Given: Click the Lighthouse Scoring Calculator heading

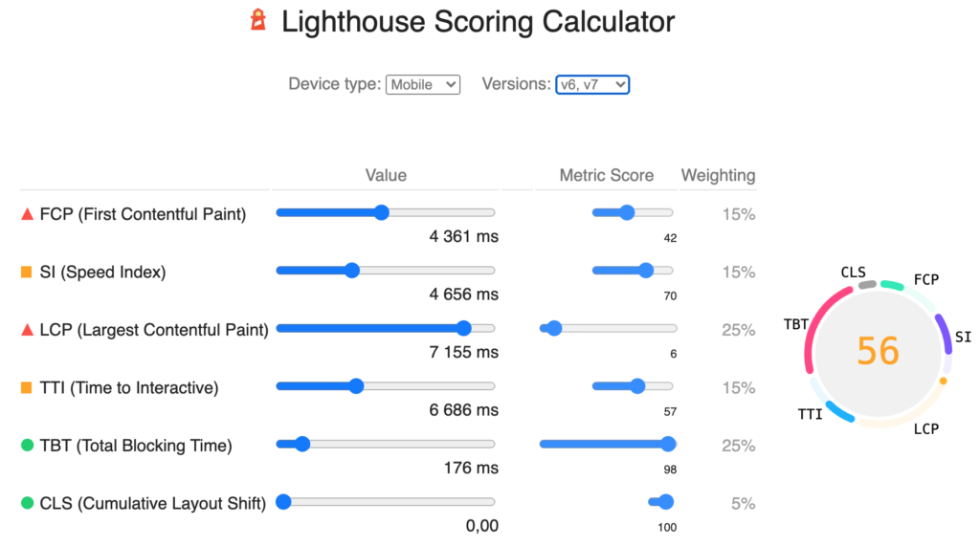Looking at the screenshot, I should point(479,22).
